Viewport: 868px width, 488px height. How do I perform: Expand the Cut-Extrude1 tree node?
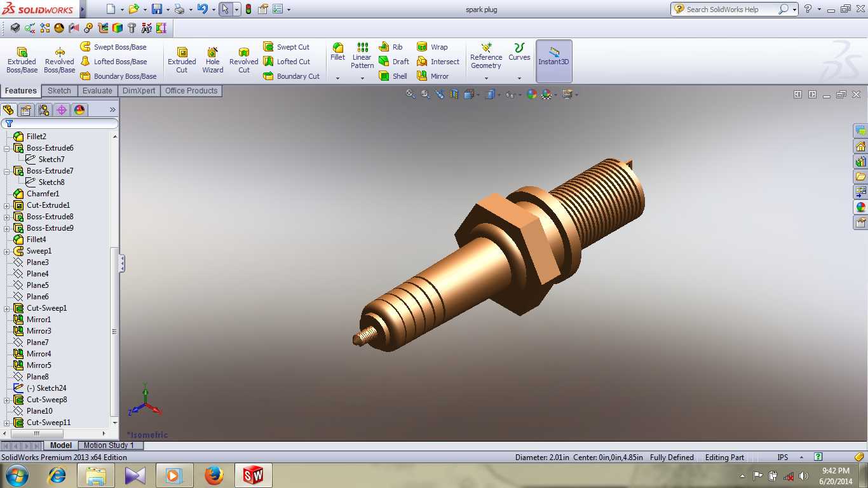[x=7, y=205]
